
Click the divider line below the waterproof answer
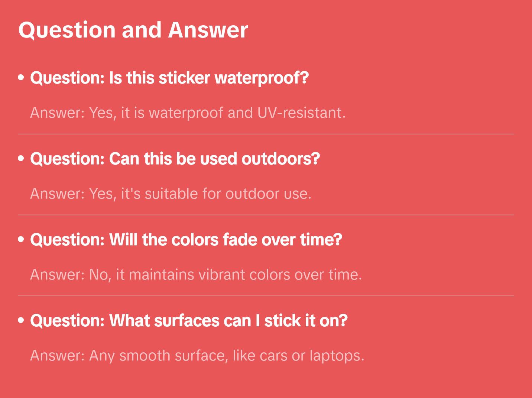tap(266, 134)
